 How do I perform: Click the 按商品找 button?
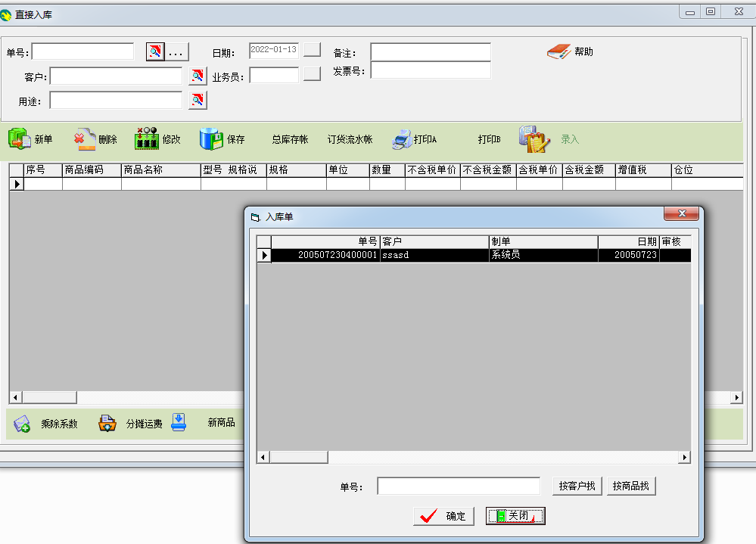click(631, 486)
